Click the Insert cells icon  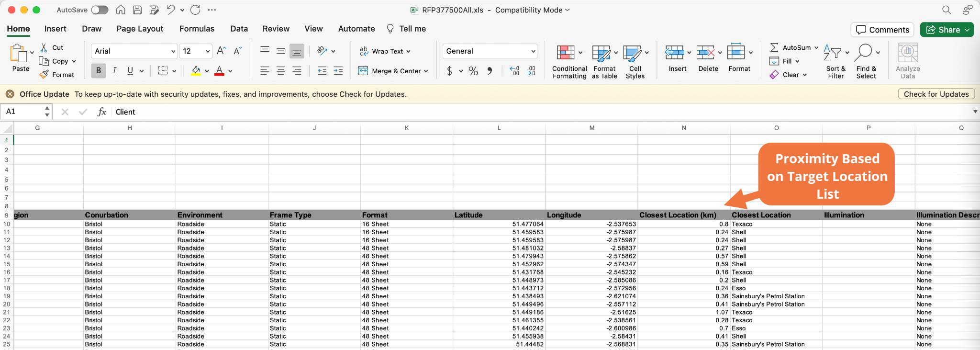click(674, 52)
